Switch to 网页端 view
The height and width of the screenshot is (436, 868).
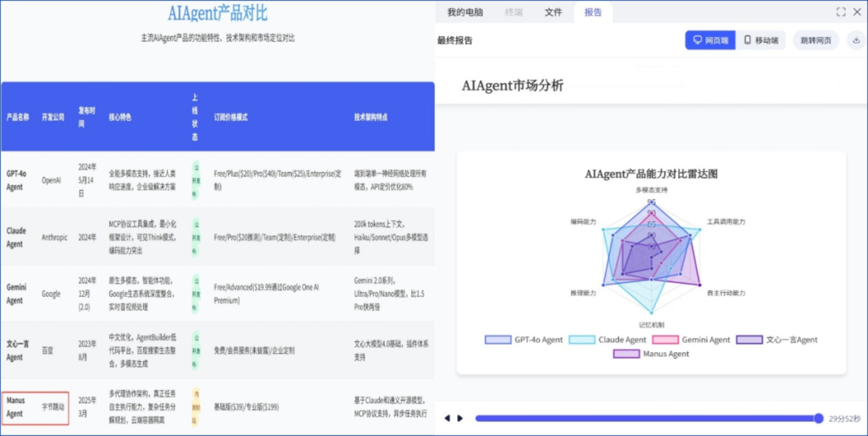point(710,40)
